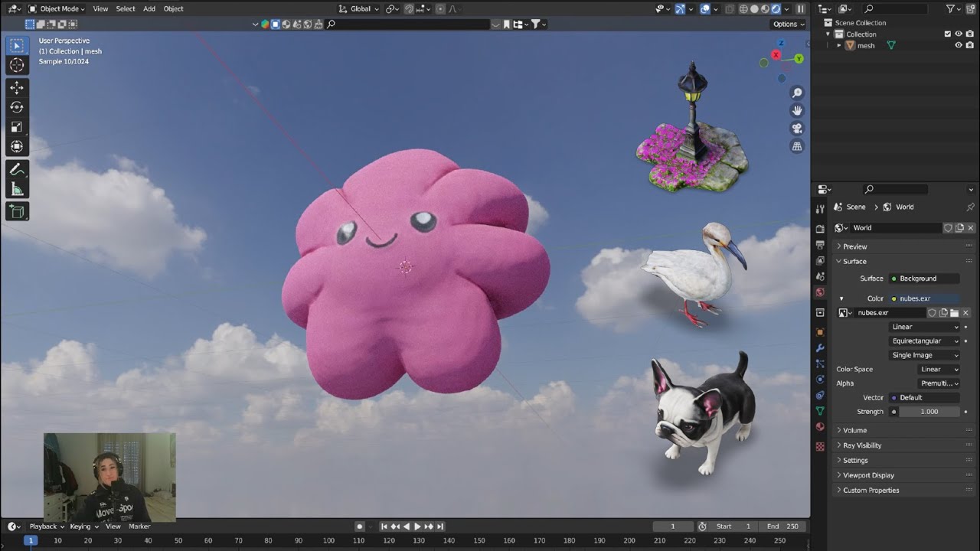Open the timeline Playback menu
Image resolution: width=980 pixels, height=551 pixels.
pos(47,527)
